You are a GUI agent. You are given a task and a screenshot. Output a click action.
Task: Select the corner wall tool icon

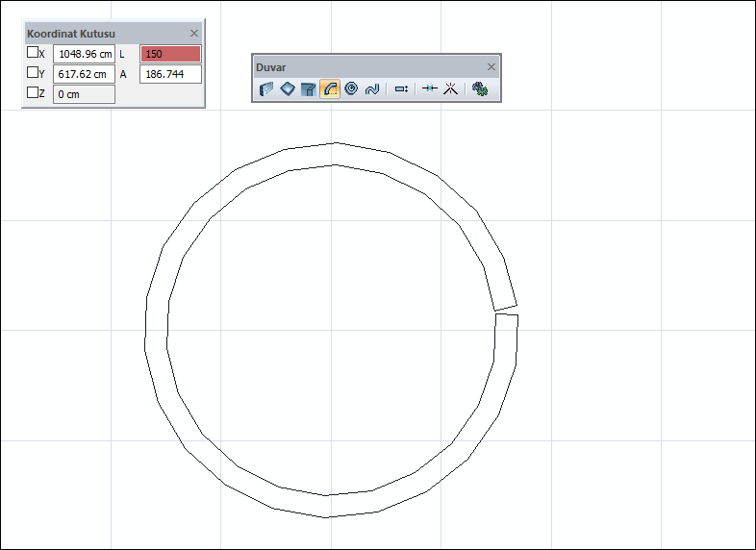[308, 89]
